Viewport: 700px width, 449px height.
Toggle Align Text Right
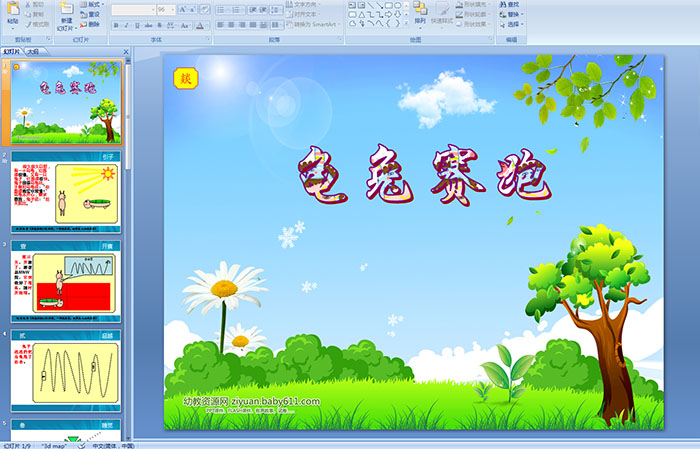point(242,25)
